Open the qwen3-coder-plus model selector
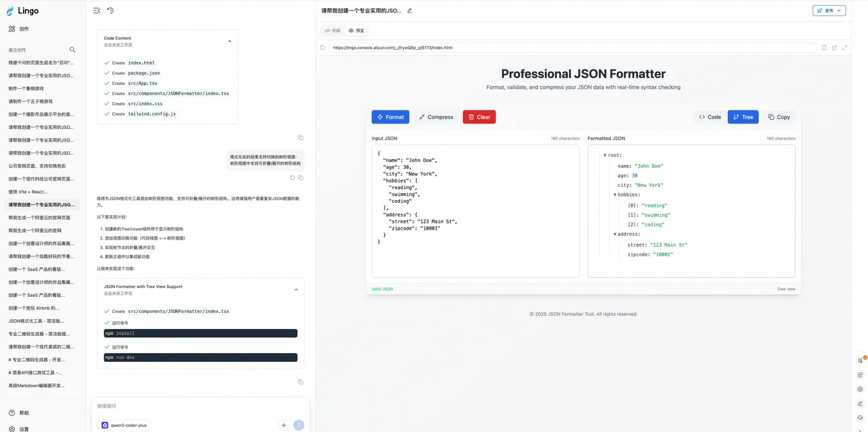 coord(125,425)
